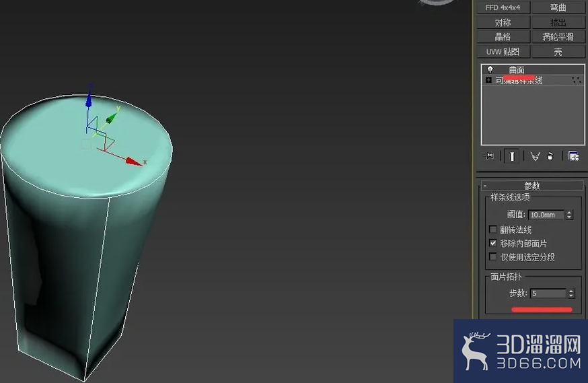Click the Pin Stack icon

point(488,155)
